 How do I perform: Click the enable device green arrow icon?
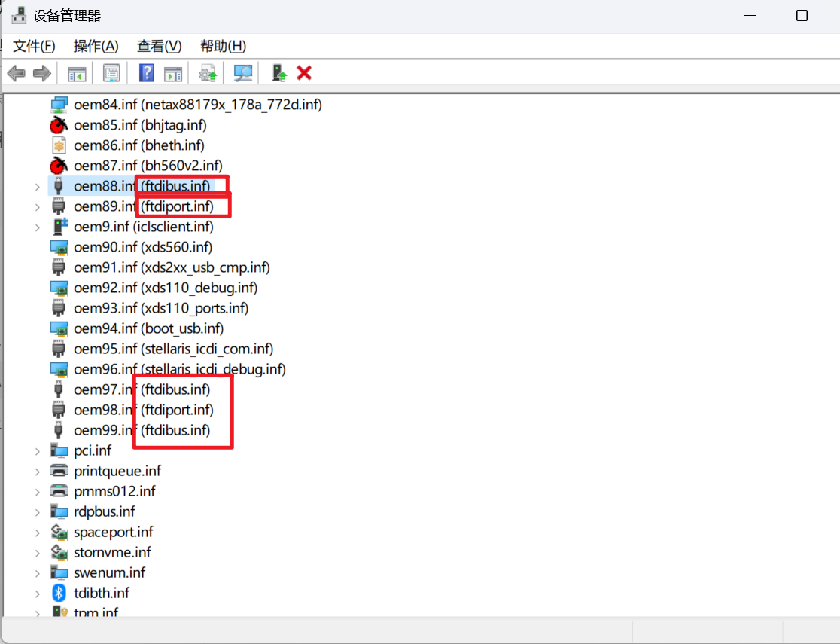tap(278, 73)
